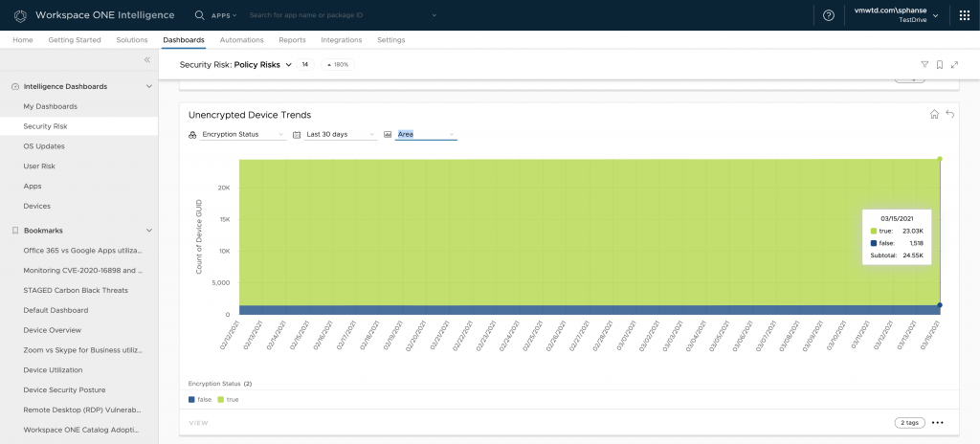Click the Encryption Status group-by icon
The height and width of the screenshot is (444, 980).
(192, 135)
